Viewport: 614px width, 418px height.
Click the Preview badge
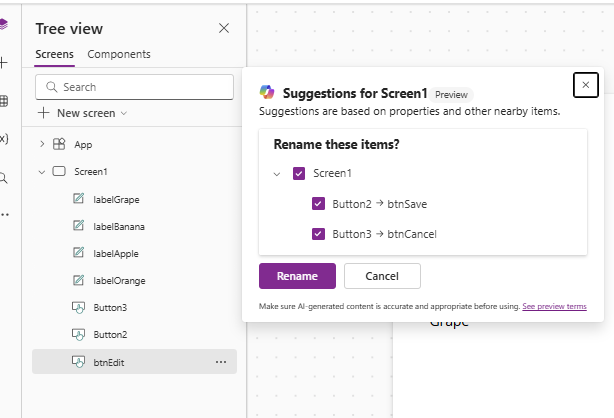(x=451, y=95)
